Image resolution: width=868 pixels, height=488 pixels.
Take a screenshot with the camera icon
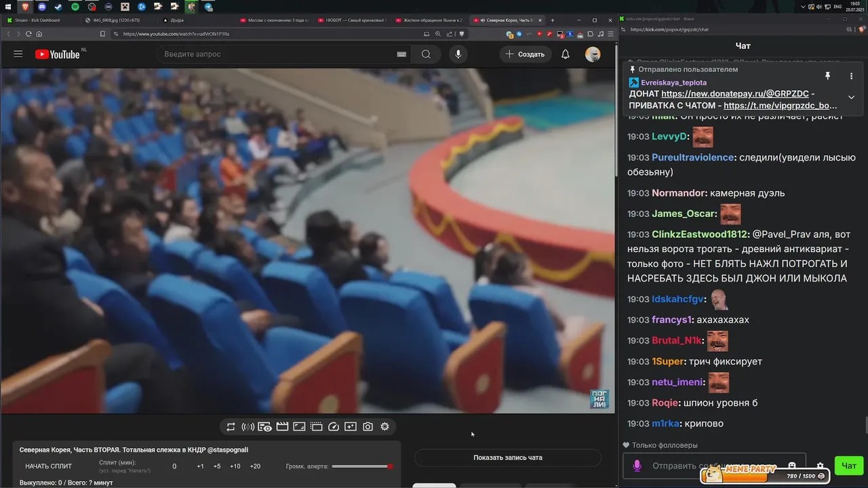[368, 426]
